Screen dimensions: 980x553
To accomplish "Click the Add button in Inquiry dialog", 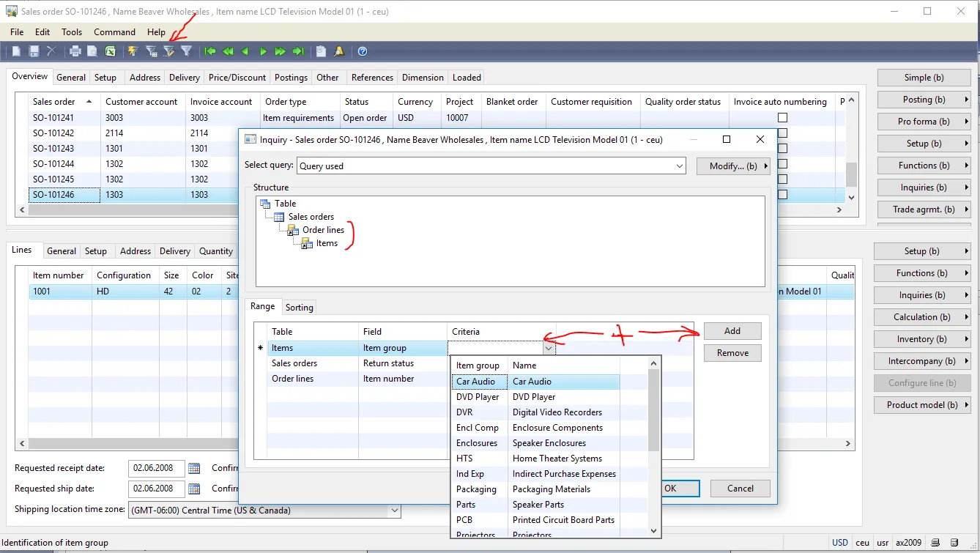I will click(x=732, y=331).
